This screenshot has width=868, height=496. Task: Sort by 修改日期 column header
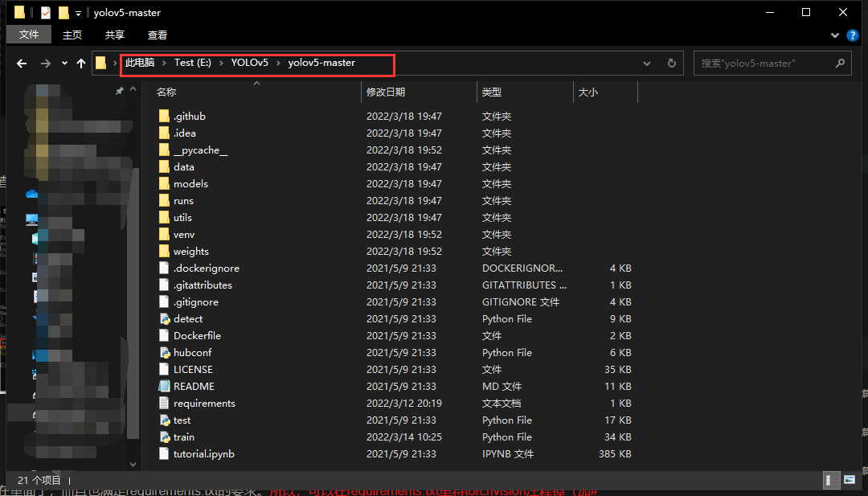tap(386, 92)
